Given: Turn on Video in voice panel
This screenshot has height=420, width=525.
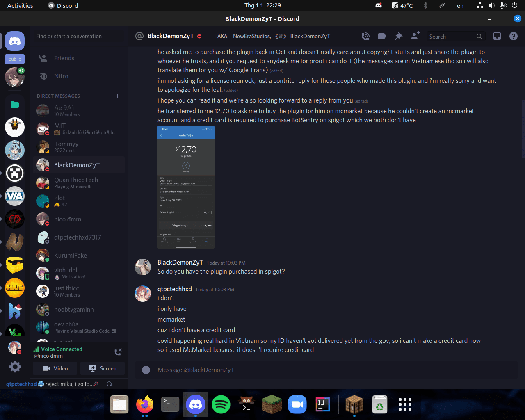Looking at the screenshot, I should coord(55,368).
